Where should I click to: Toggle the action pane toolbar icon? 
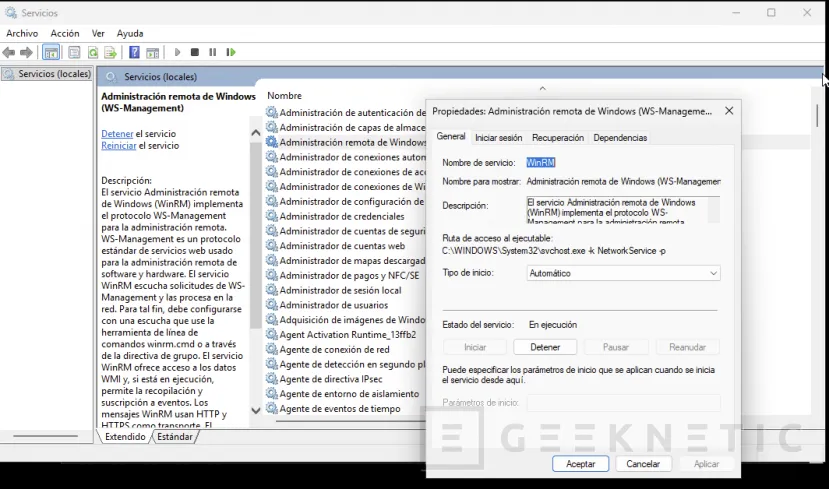click(x=153, y=52)
